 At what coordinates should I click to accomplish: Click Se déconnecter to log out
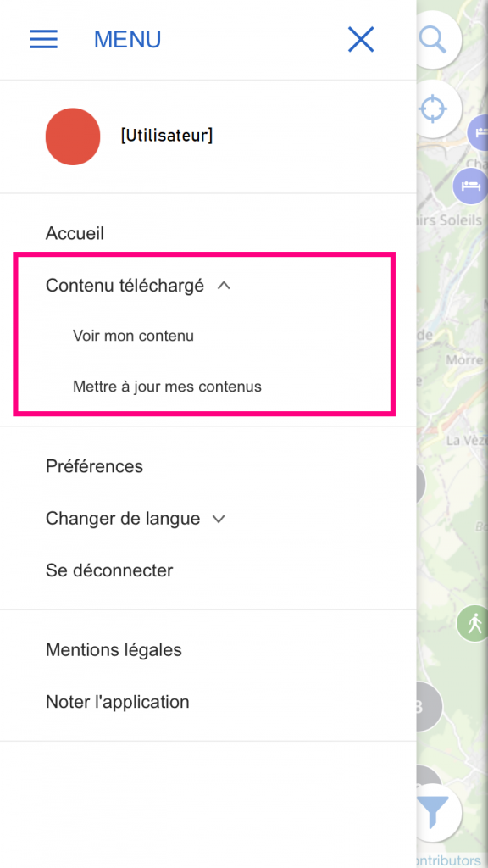109,570
